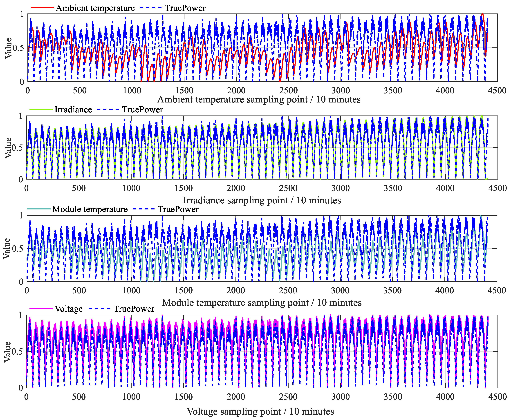511x420 pixels.
Task: Select the 'Irradiance' legend text
Action: pos(73,110)
